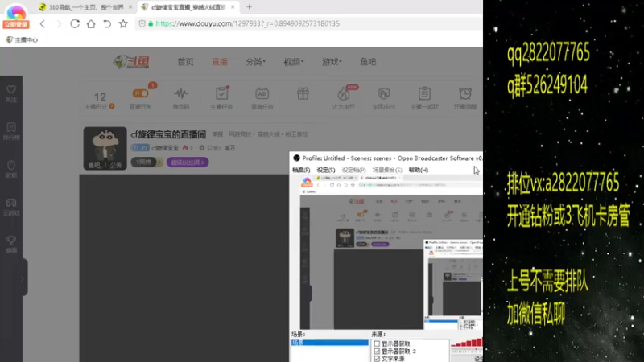Open the 主播中心 bookmark

click(22, 39)
